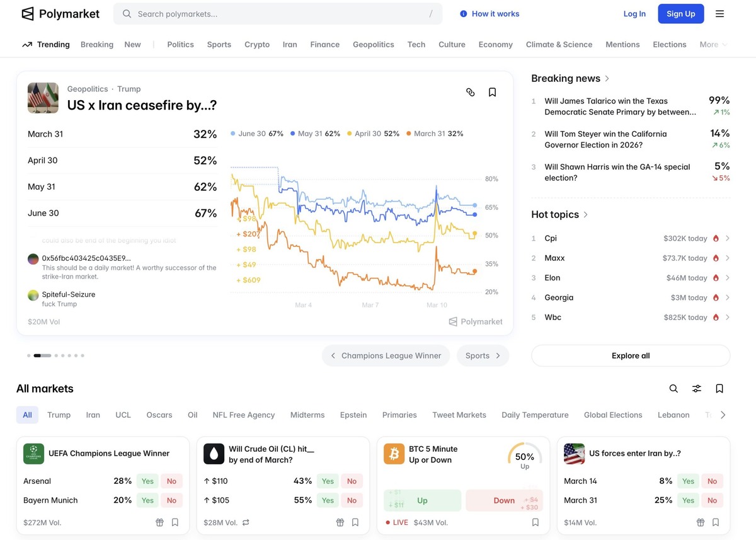
Task: Click the gift icon on Champions League card
Action: [159, 522]
